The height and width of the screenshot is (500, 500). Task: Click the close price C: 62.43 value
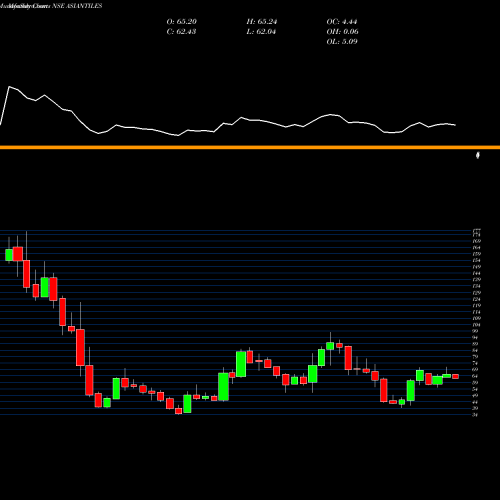click(x=181, y=32)
